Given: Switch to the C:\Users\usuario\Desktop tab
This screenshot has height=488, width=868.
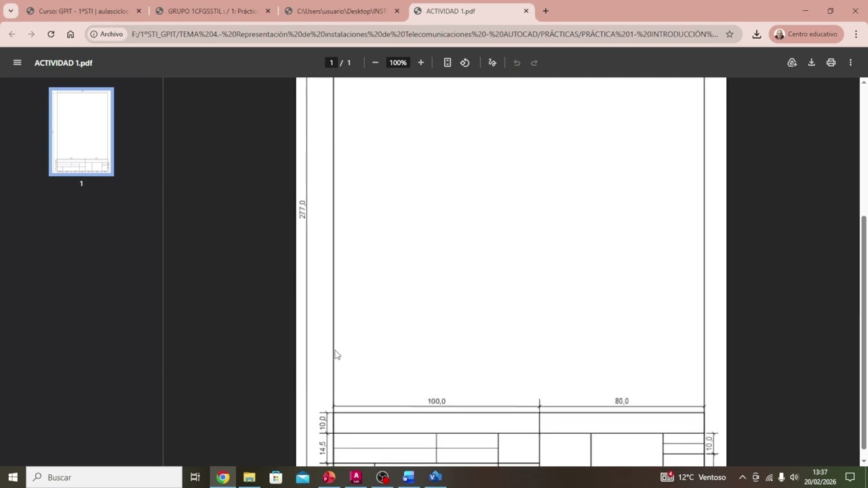Looking at the screenshot, I should pyautogui.click(x=342, y=11).
